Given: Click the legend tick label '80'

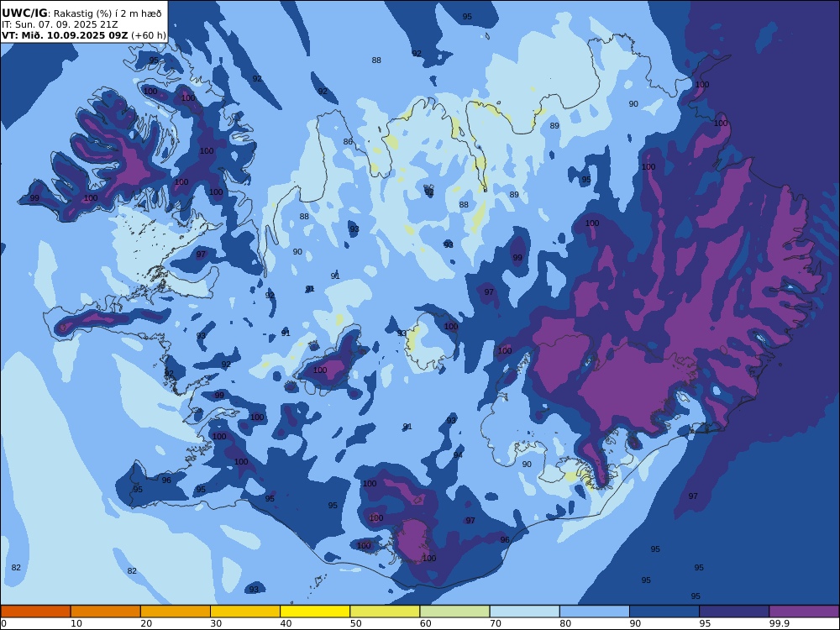Looking at the screenshot, I should click(x=565, y=623).
